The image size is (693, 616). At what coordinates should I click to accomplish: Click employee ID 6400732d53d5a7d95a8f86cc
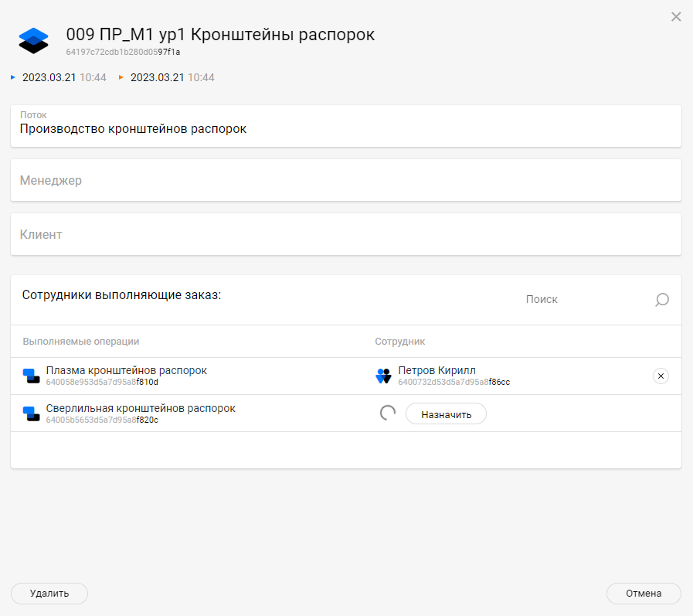tap(454, 382)
